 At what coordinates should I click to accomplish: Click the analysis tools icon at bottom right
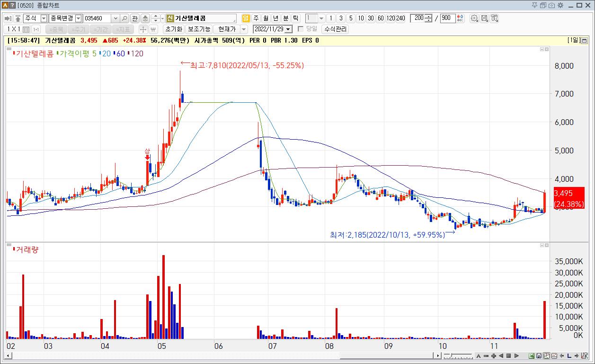(x=585, y=356)
